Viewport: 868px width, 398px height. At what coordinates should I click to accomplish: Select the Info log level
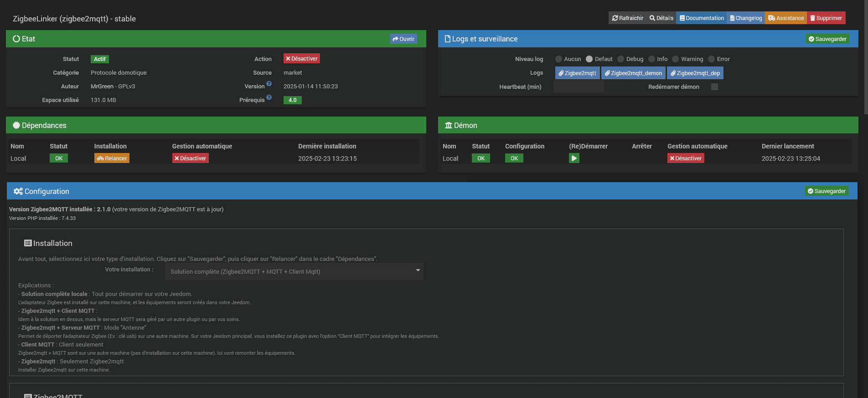pyautogui.click(x=651, y=59)
